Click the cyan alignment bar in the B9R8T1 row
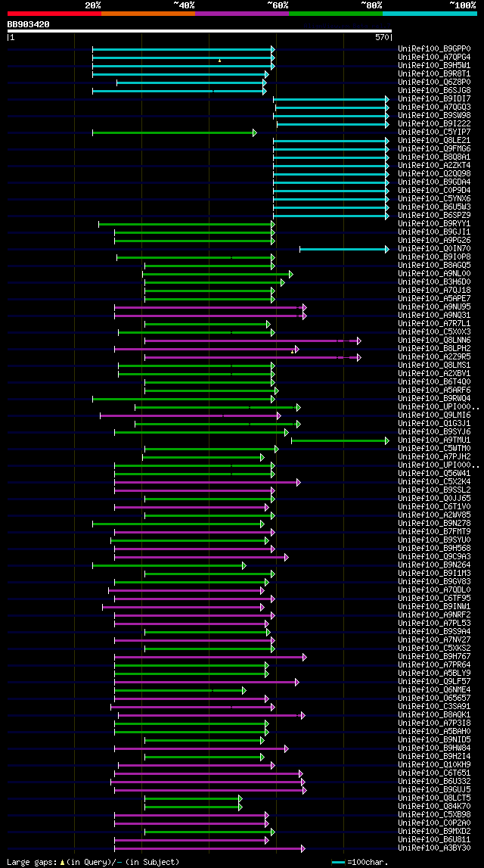Screen dimensions: 484x868 tap(180, 74)
